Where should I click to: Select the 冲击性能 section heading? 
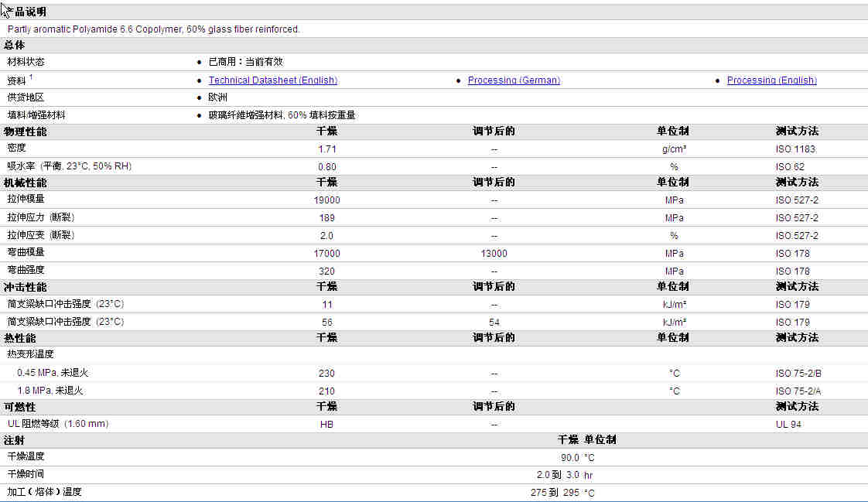coord(25,287)
